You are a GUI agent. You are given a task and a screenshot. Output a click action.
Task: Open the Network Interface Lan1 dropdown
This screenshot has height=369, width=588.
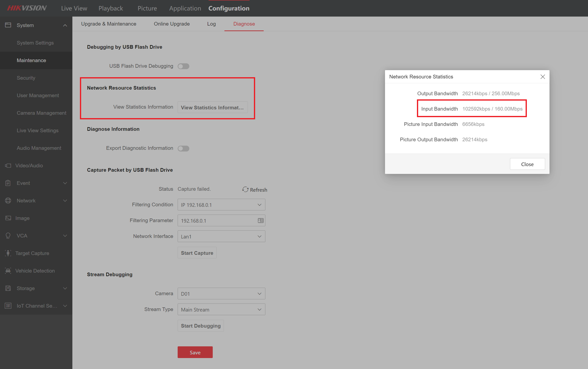221,237
